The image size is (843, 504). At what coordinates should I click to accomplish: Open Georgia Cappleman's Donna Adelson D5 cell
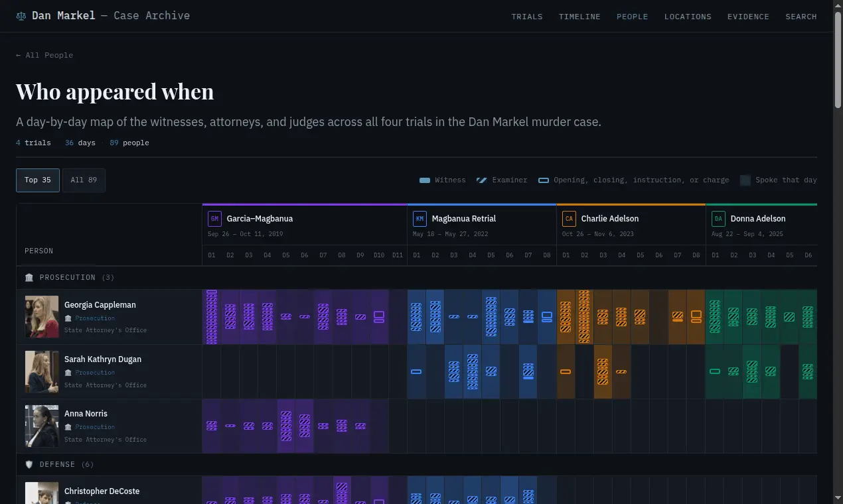[789, 317]
